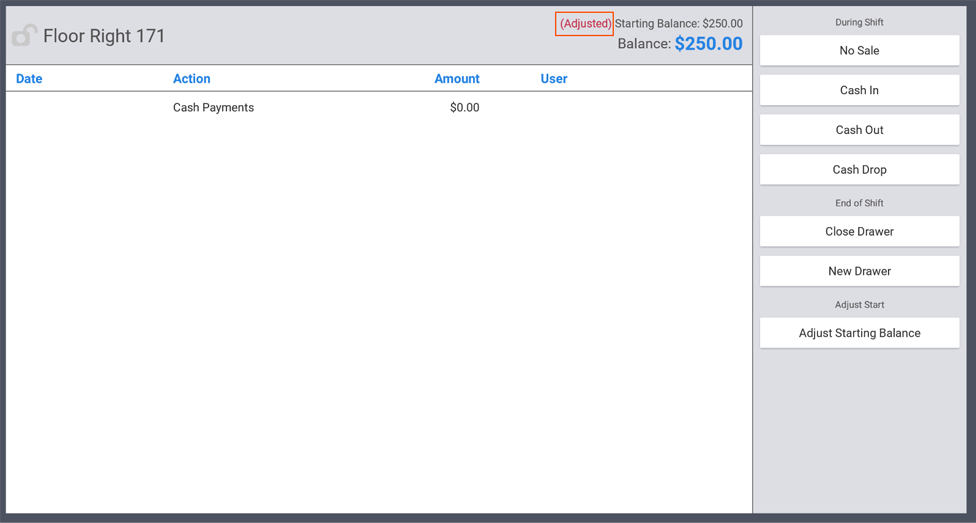Image resolution: width=976 pixels, height=523 pixels.
Task: Sort by the Amount column header
Action: (x=456, y=79)
